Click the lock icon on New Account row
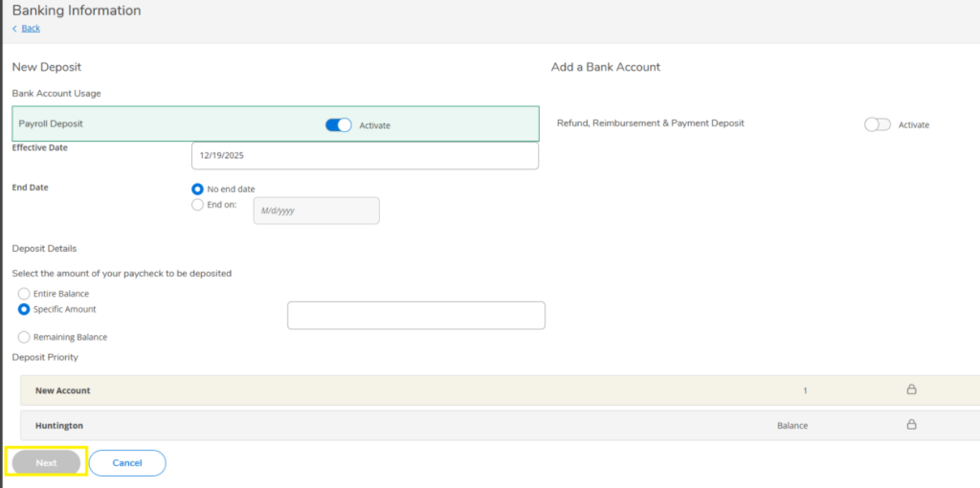Screen dimensions: 980x488 911,389
